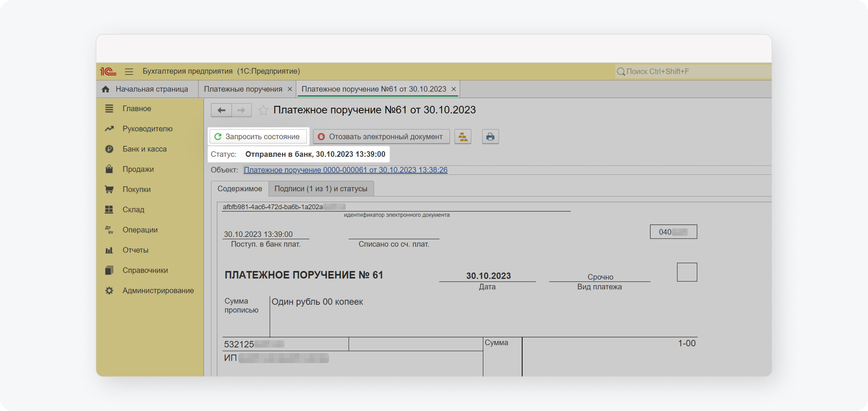Click the Администрирование gear icon
868x411 pixels.
[x=109, y=291]
